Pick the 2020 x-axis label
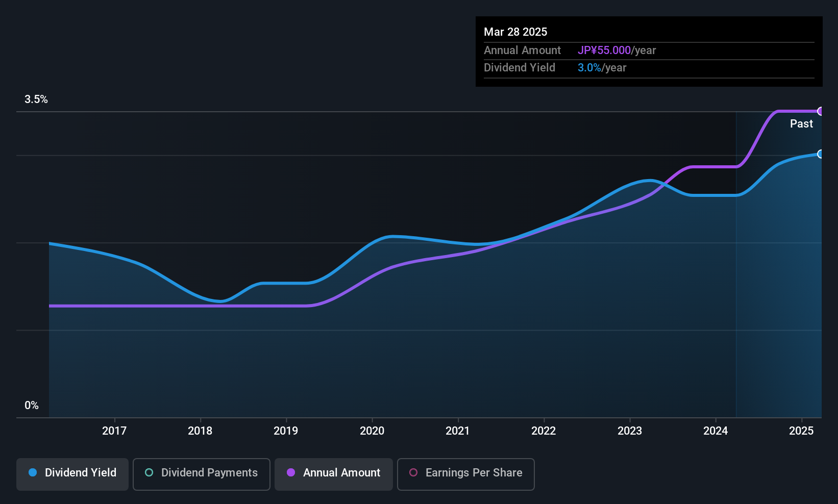The image size is (838, 504). 372,431
